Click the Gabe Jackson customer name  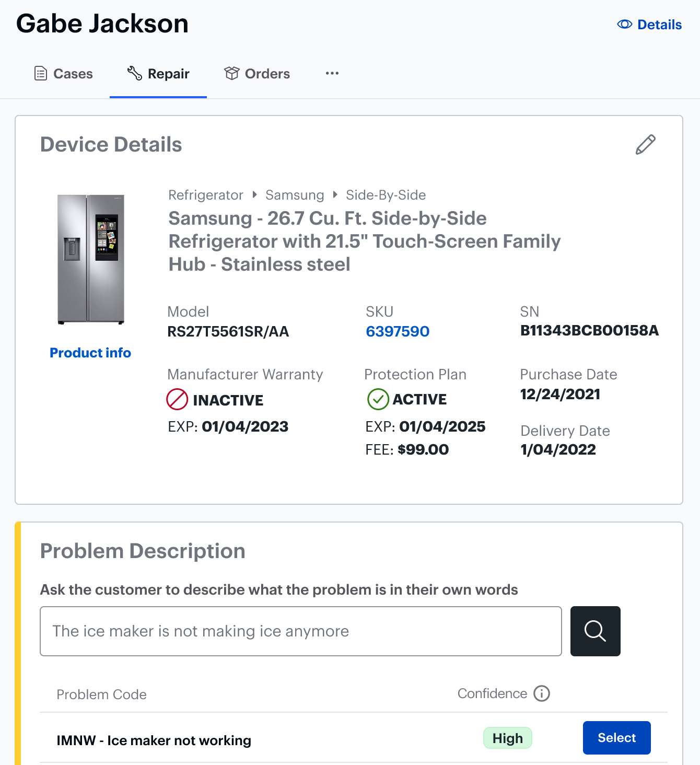click(x=102, y=24)
